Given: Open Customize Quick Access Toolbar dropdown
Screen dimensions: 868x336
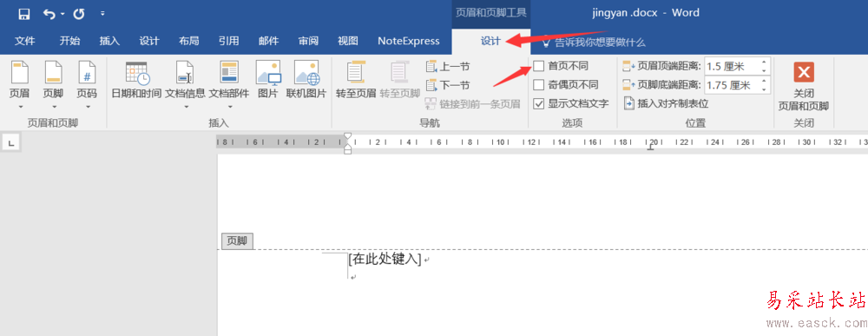Looking at the screenshot, I should [x=103, y=13].
